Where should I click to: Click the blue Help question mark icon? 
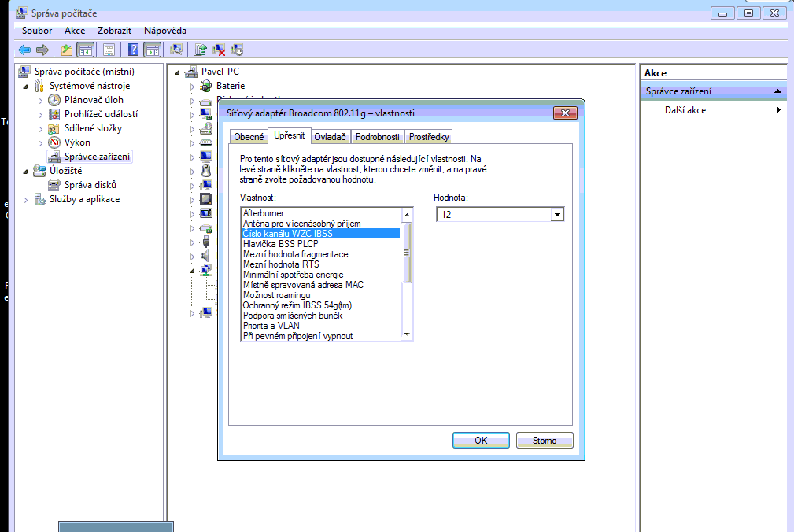click(133, 50)
